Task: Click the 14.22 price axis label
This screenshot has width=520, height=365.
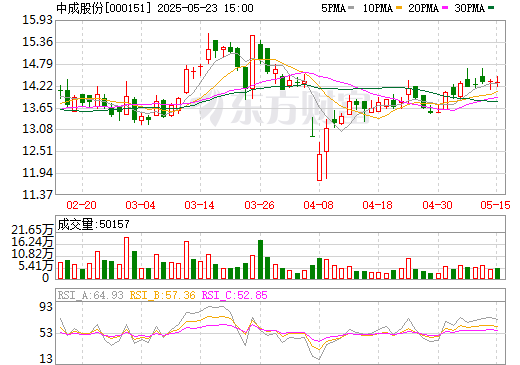Action: (38, 86)
